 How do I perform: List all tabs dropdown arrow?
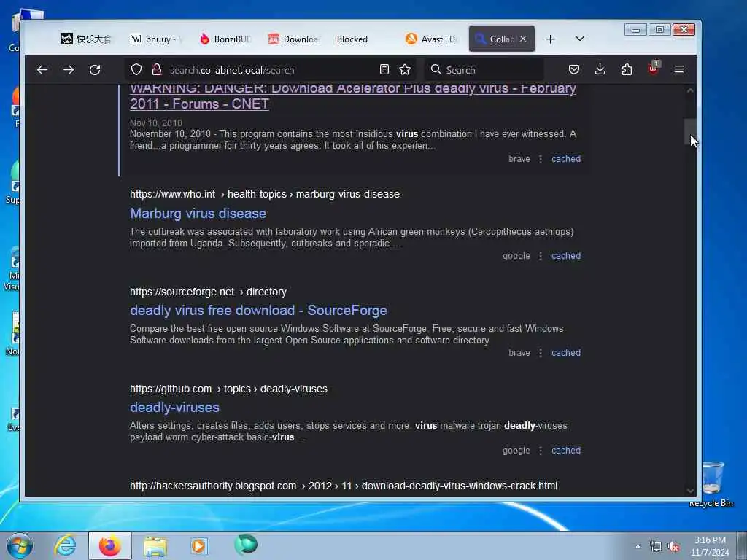pyautogui.click(x=580, y=39)
